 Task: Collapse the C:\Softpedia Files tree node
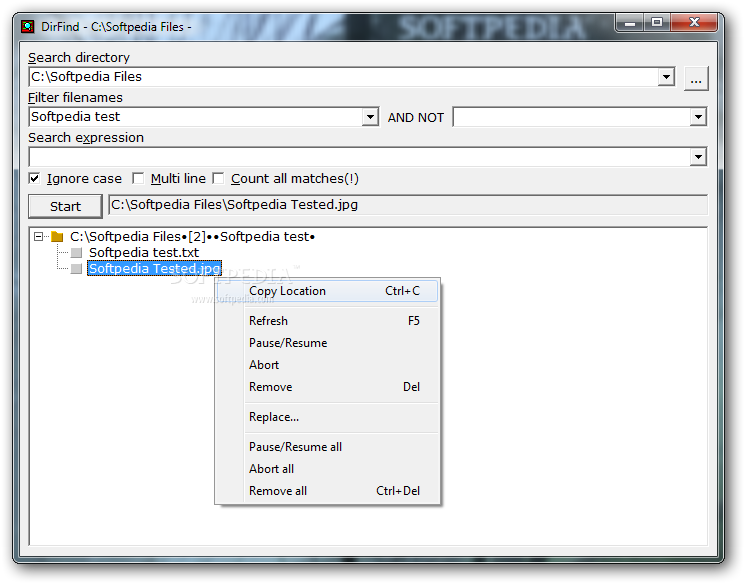click(x=38, y=236)
